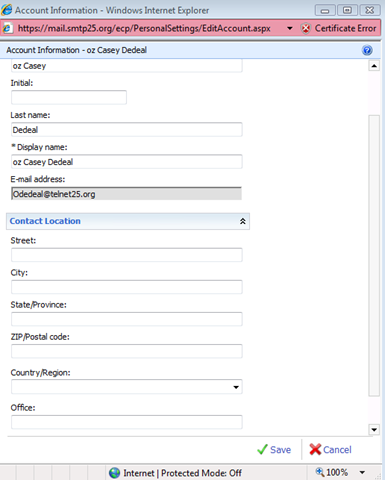Click the Initial input field
This screenshot has width=385, height=480.
(x=69, y=97)
